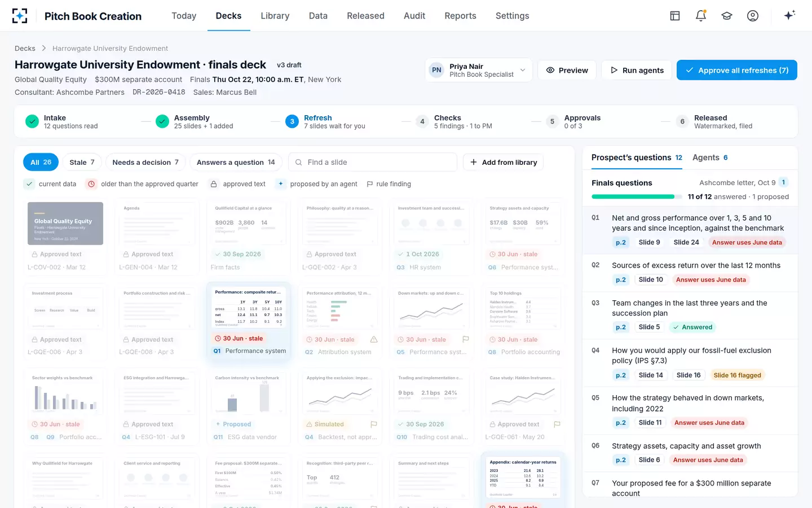This screenshot has height=508, width=812.
Task: Click the Pitch Book Creation logo icon
Action: click(x=20, y=16)
